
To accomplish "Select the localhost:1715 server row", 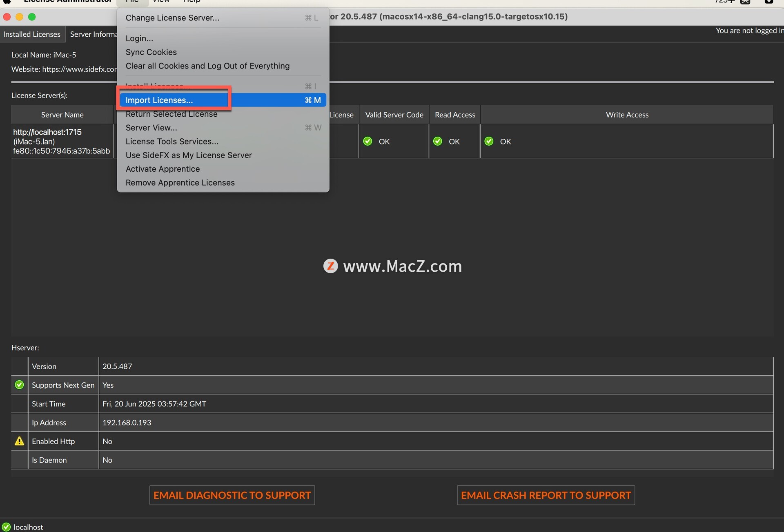I will click(x=61, y=141).
